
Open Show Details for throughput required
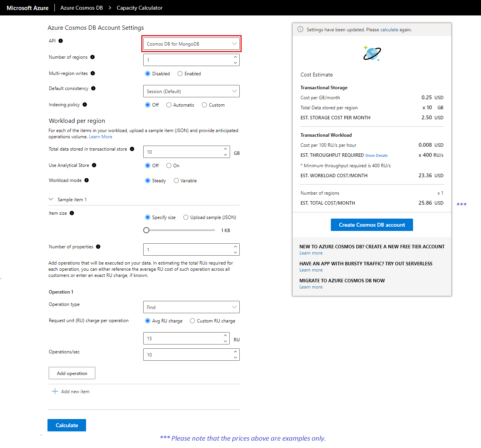pyautogui.click(x=376, y=155)
